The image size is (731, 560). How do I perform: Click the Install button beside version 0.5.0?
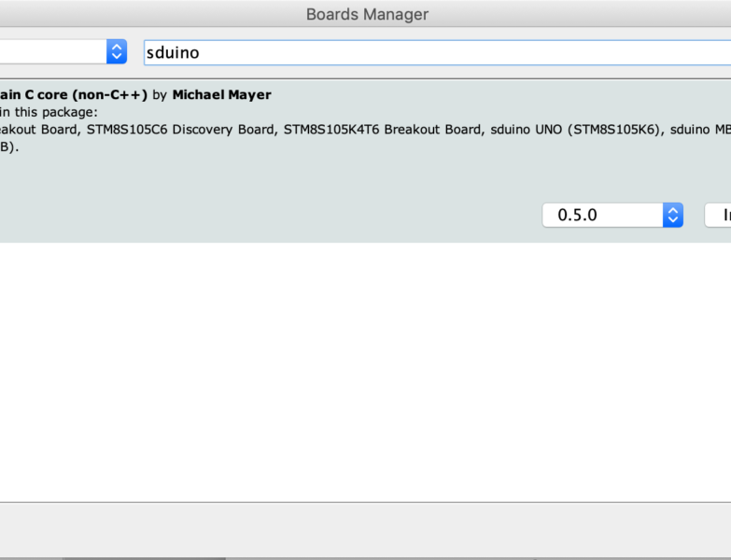coord(718,216)
